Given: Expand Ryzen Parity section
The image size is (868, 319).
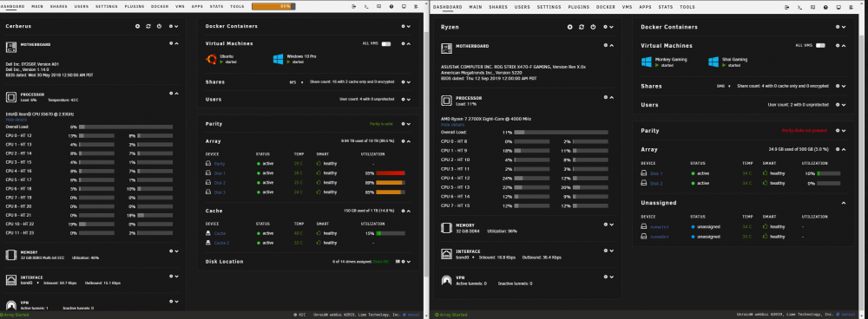Looking at the screenshot, I should 843,131.
